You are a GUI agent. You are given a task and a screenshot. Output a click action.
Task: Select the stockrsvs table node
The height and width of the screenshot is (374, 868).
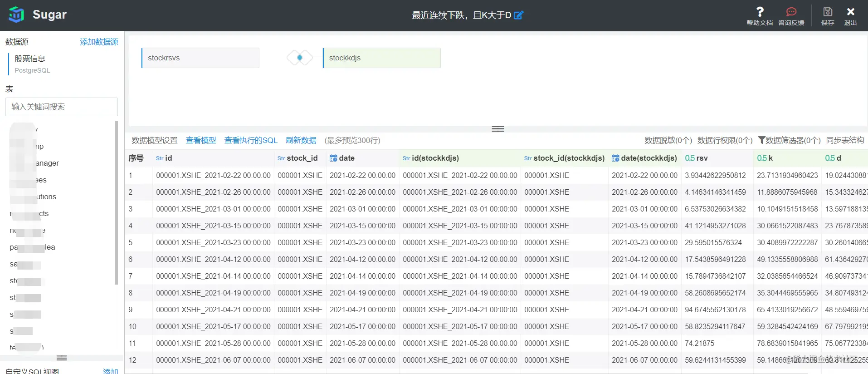[x=200, y=58]
